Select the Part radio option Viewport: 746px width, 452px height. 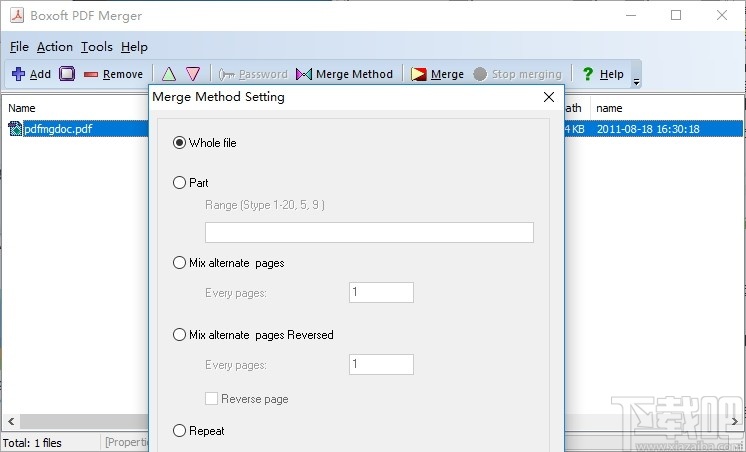[x=179, y=183]
